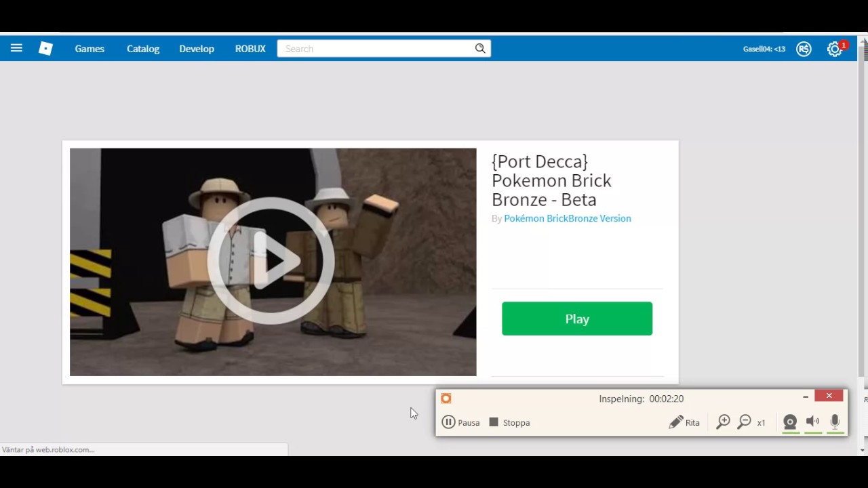Click the Inspelning timer text
Screen dimensions: 868x488
(642, 399)
